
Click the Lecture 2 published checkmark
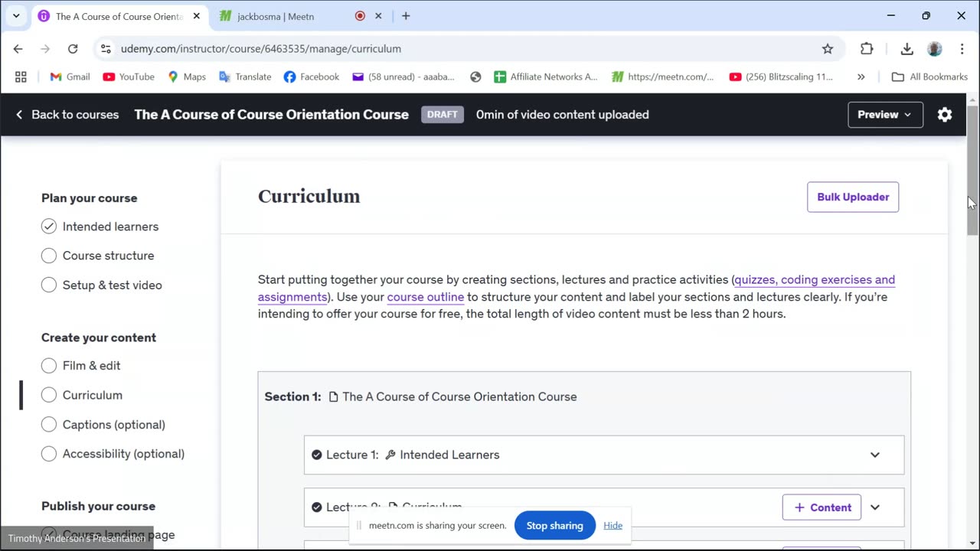(x=316, y=507)
